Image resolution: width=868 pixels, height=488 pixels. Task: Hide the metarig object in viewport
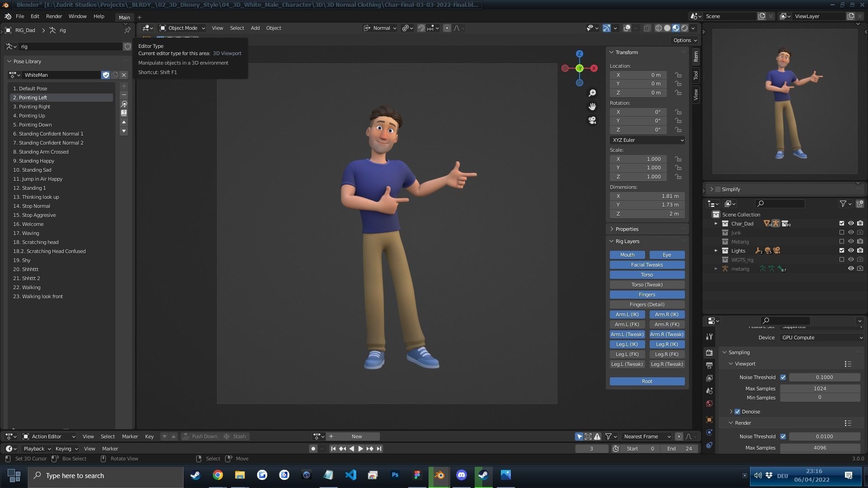pos(850,268)
